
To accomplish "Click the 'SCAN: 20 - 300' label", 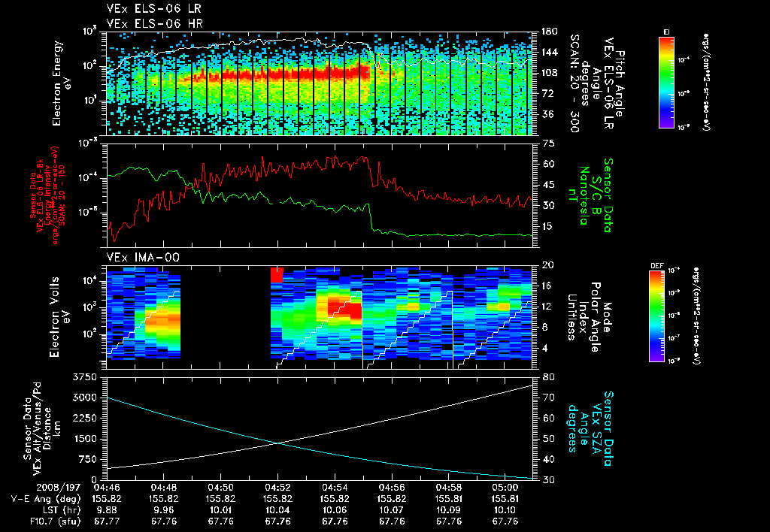I will (574, 83).
